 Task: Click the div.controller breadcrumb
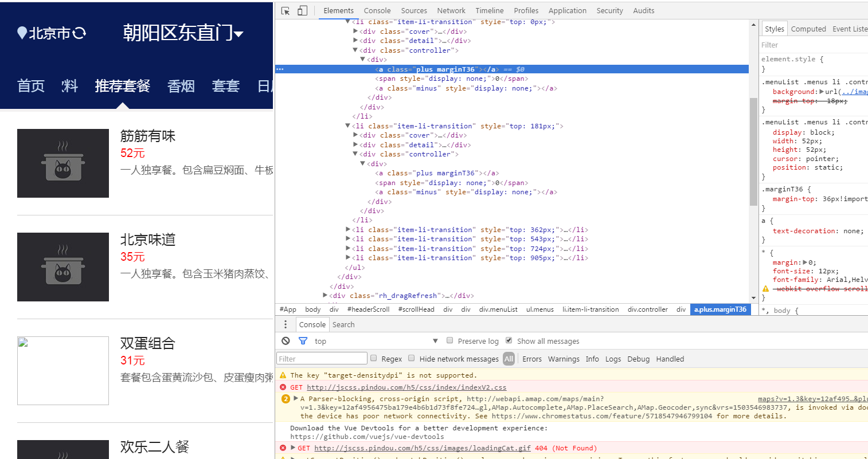point(648,309)
